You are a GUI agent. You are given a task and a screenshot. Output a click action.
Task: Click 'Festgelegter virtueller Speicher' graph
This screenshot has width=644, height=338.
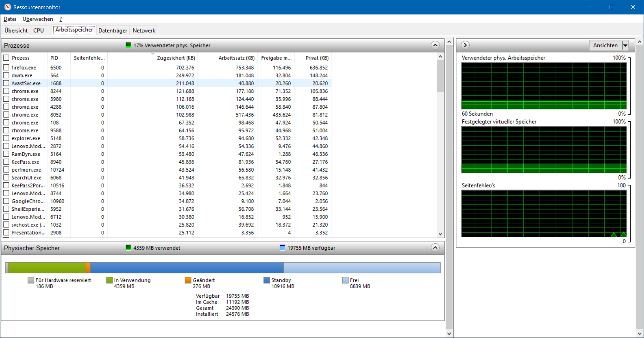[x=544, y=150]
